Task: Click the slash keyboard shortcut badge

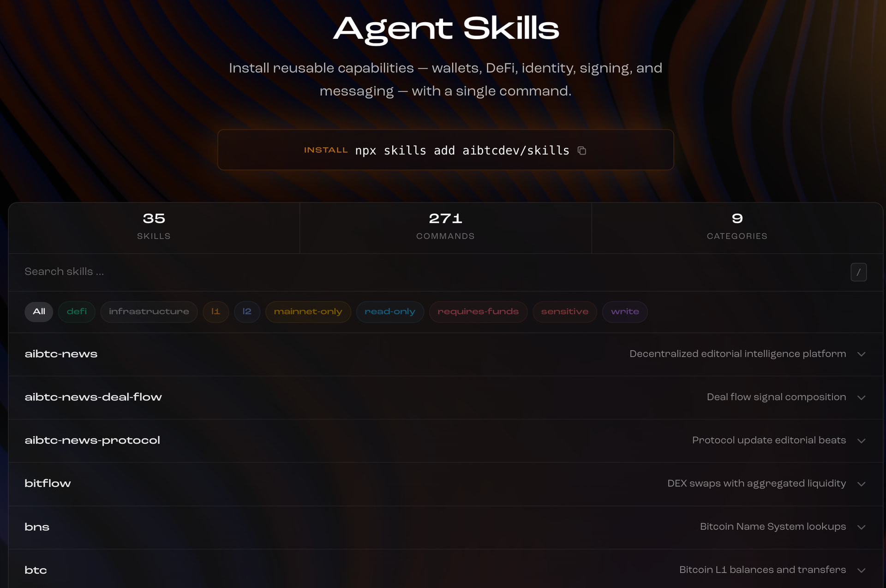Action: point(858,272)
